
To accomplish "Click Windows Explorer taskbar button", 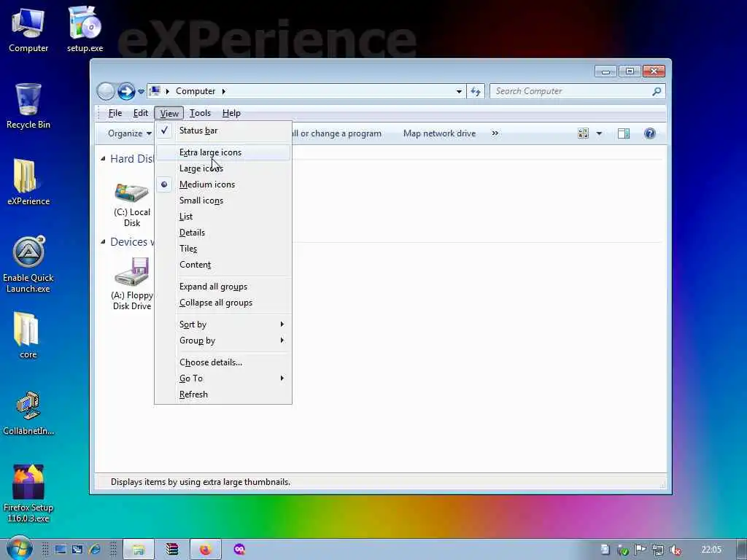I will (x=139, y=550).
